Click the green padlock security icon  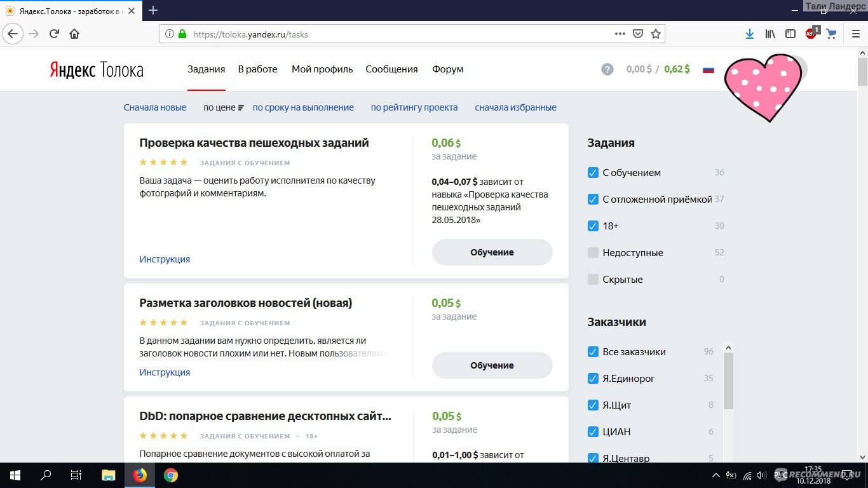tap(182, 34)
